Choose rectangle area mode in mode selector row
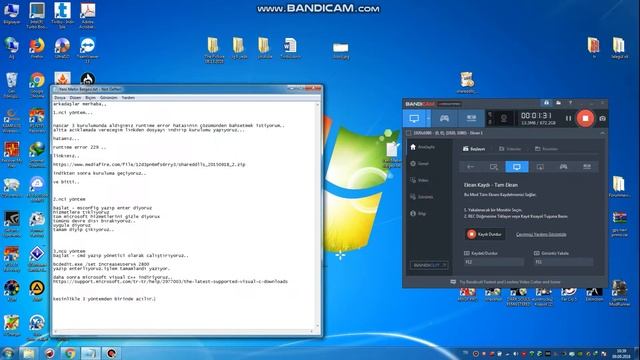The width and height of the screenshot is (640, 360). 494,167
